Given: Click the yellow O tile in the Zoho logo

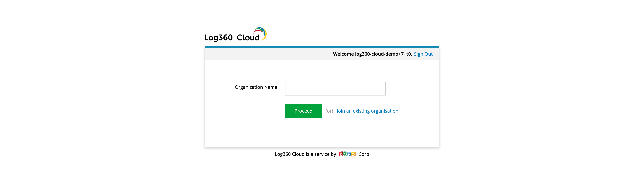Looking at the screenshot, I should pos(353,155).
